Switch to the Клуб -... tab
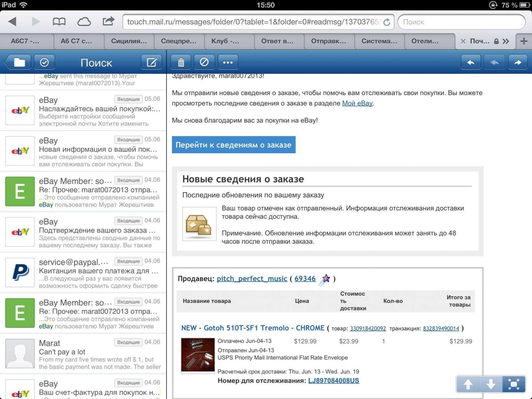Image resolution: width=532 pixels, height=399 pixels. pos(229,41)
